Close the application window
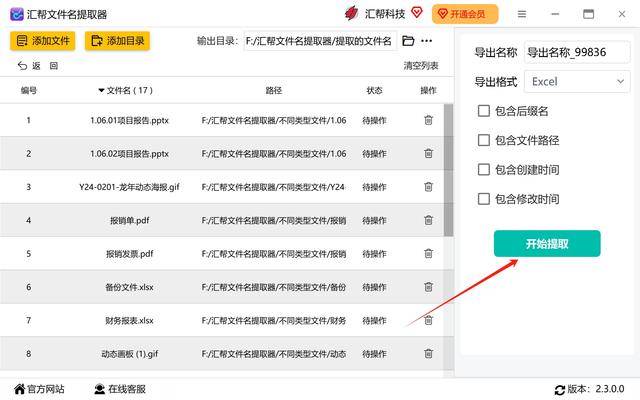640x400 pixels. click(x=622, y=14)
